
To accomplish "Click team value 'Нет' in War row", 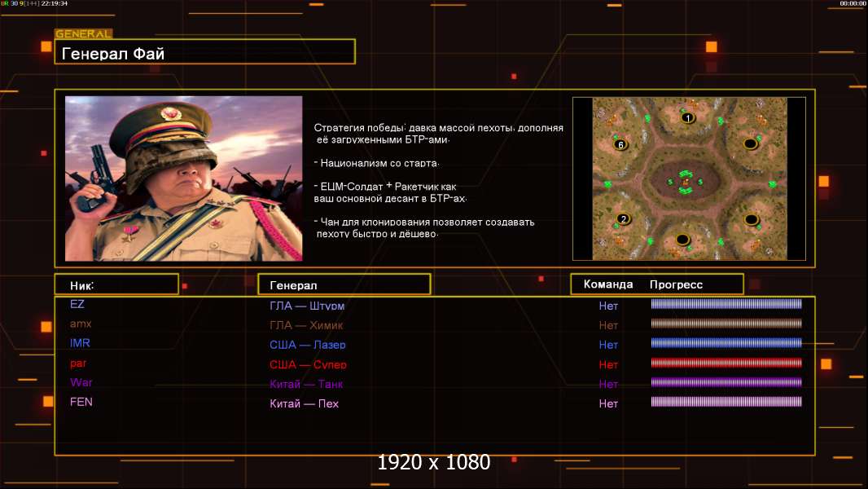I will (608, 384).
